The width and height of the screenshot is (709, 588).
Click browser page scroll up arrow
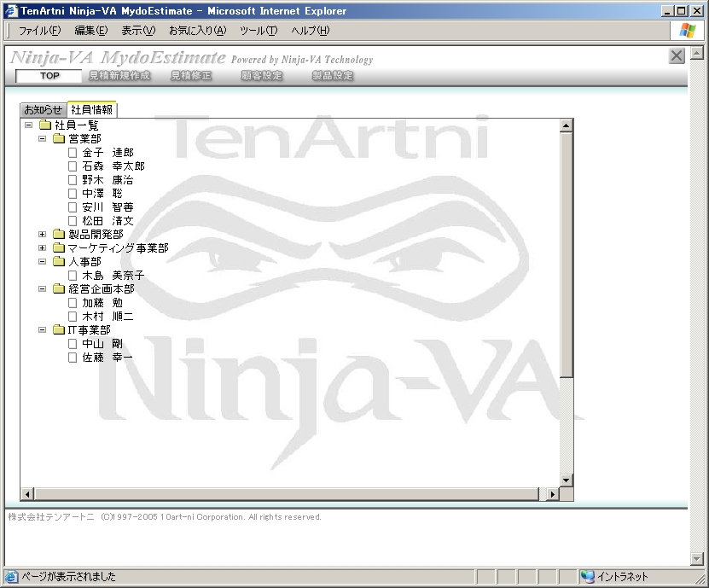[697, 54]
